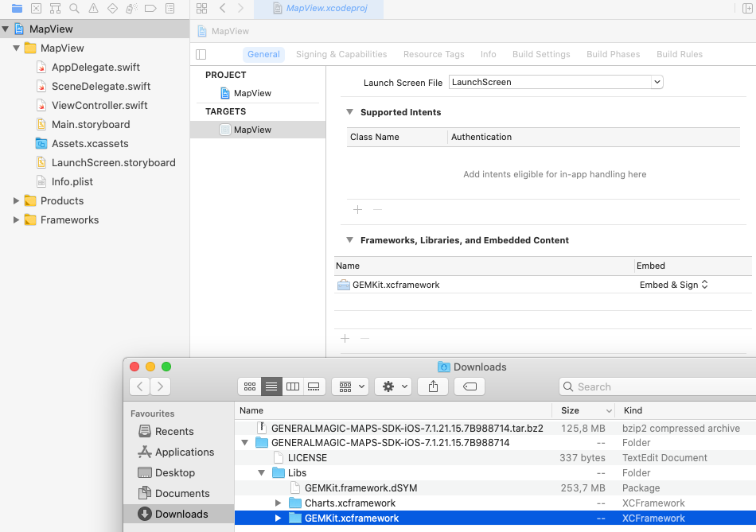Open the Issue navigator warning icon
This screenshot has height=532, width=756.
(x=94, y=8)
